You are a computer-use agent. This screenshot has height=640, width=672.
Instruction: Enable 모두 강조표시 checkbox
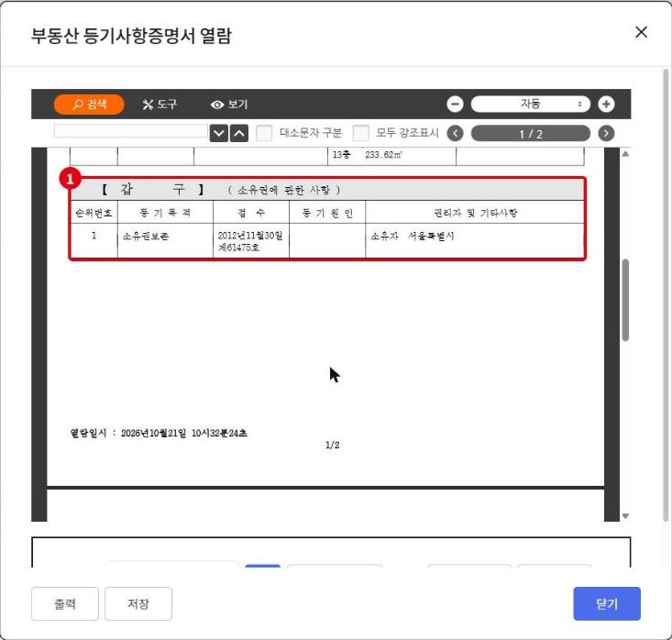coord(361,133)
